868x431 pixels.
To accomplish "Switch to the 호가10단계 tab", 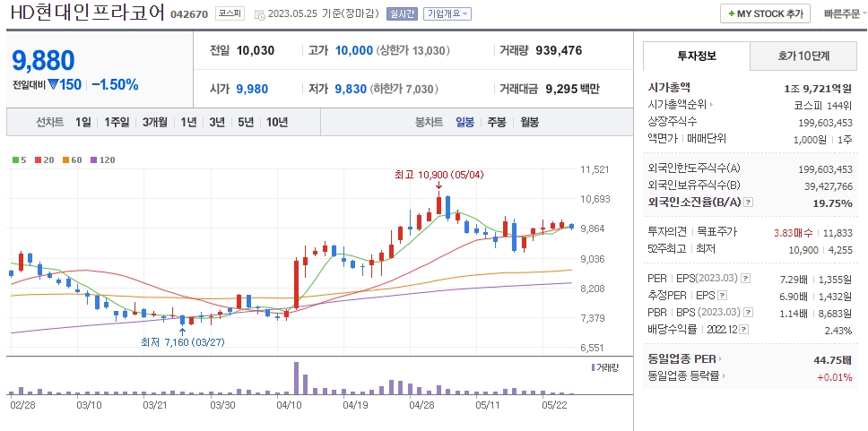I will (x=803, y=56).
